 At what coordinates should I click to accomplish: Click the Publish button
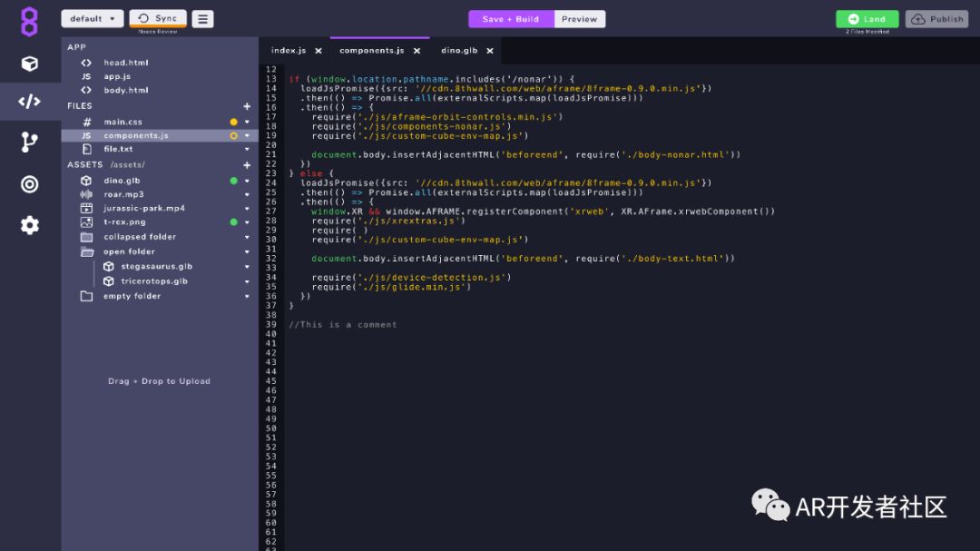[x=936, y=19]
